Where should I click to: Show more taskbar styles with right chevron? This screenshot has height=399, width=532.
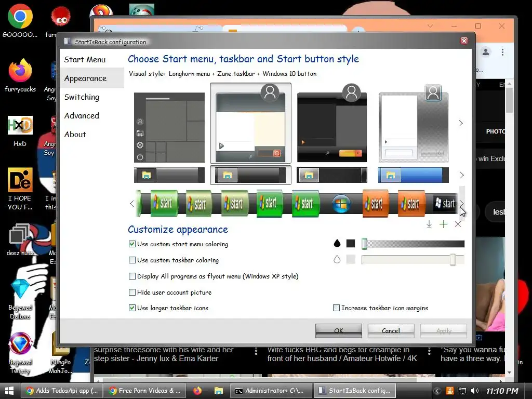click(461, 175)
